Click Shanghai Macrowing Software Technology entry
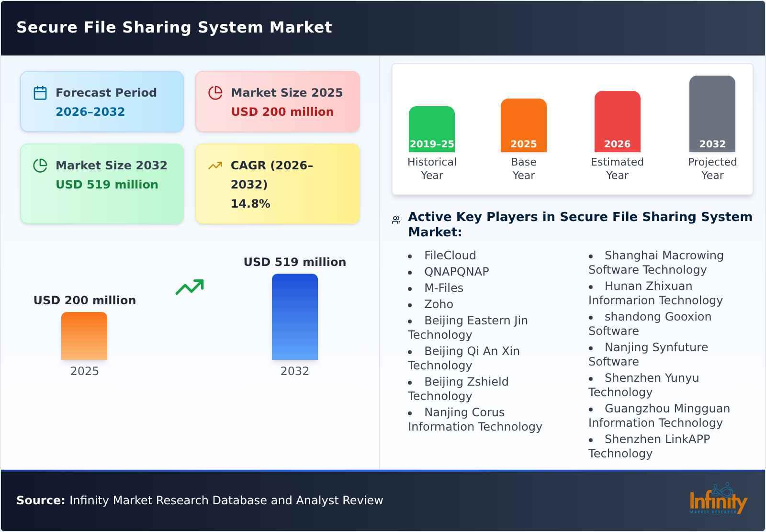The image size is (766, 532). tap(656, 263)
